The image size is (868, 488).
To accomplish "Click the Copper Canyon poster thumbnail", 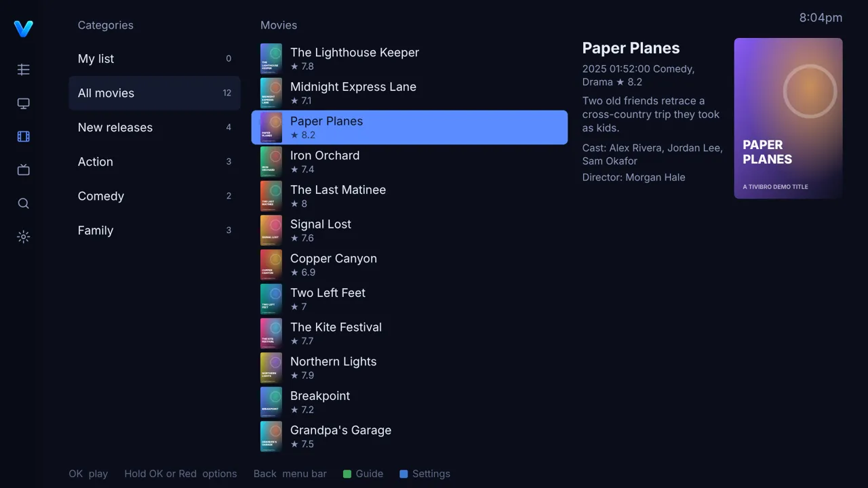I will point(271,265).
